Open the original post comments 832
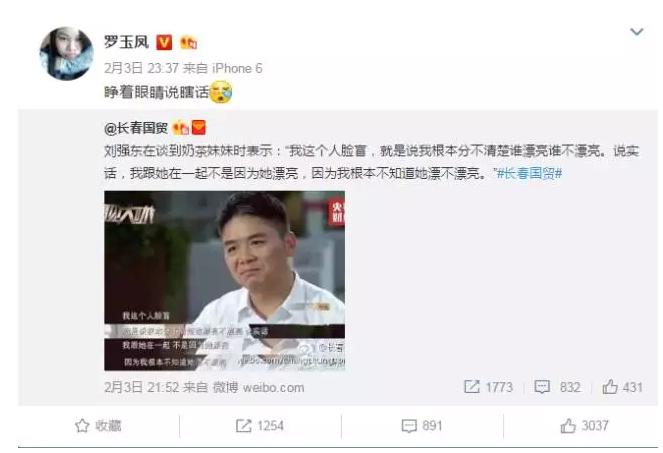The image size is (663, 453). tap(557, 387)
